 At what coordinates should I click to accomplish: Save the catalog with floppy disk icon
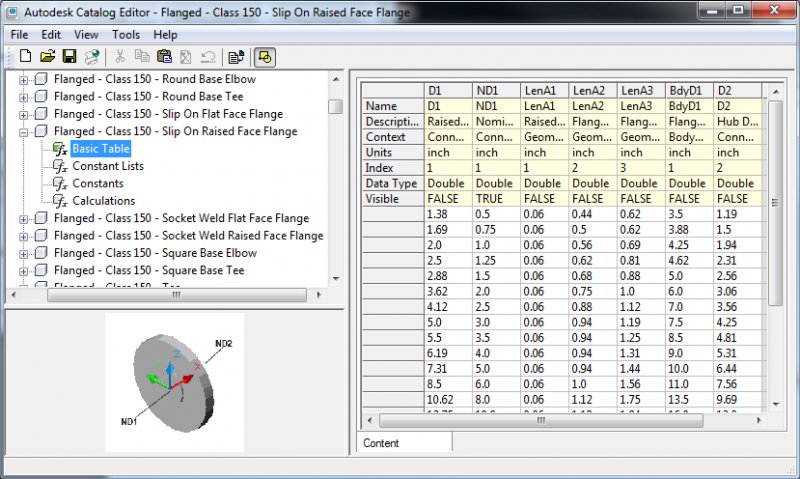pyautogui.click(x=69, y=57)
